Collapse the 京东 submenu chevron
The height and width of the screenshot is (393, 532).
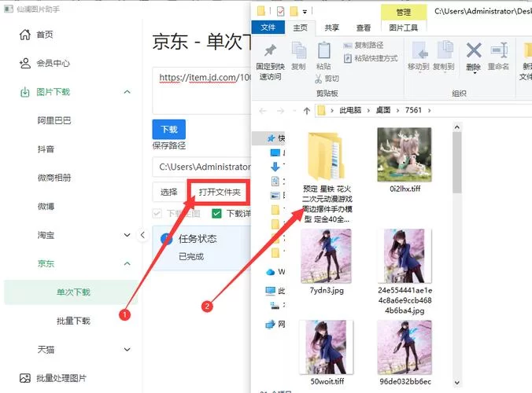coord(127,263)
